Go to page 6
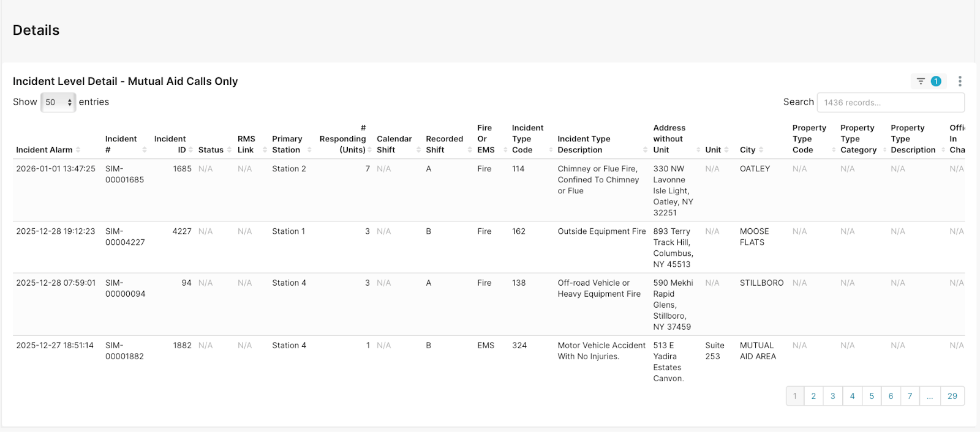This screenshot has height=432, width=980. point(891,396)
